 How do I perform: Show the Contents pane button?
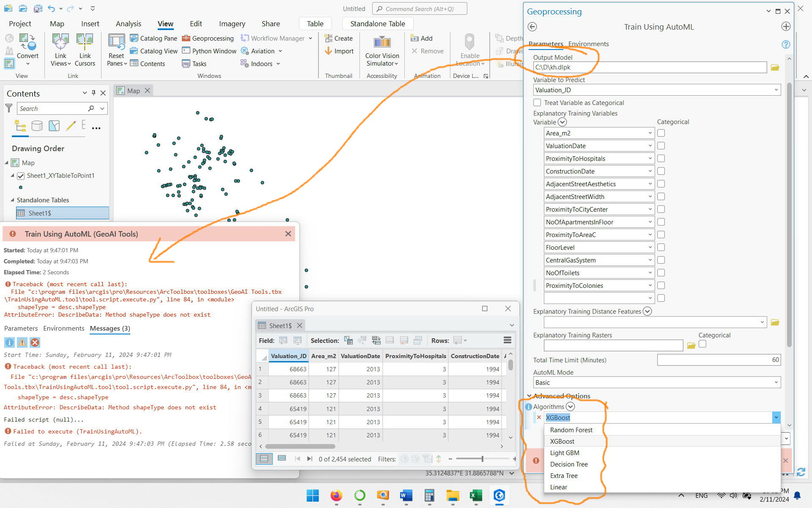[x=147, y=63]
